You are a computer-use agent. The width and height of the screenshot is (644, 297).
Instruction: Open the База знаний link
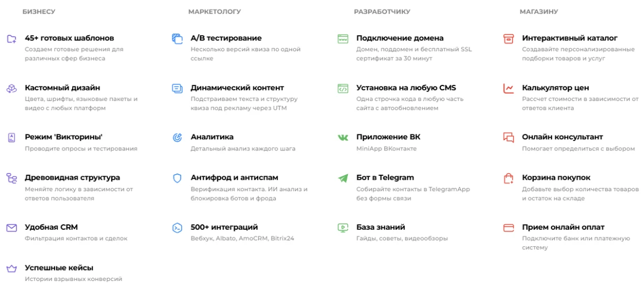coord(380,227)
